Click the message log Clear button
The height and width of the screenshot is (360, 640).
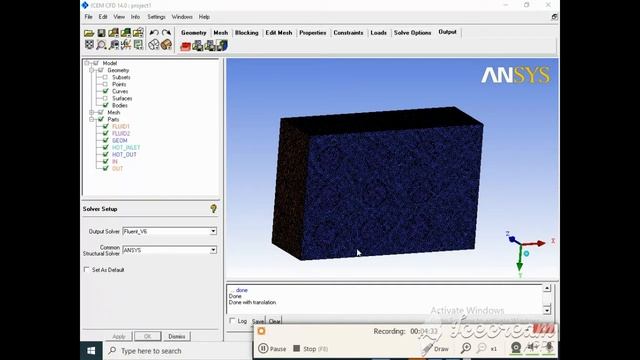click(x=274, y=321)
